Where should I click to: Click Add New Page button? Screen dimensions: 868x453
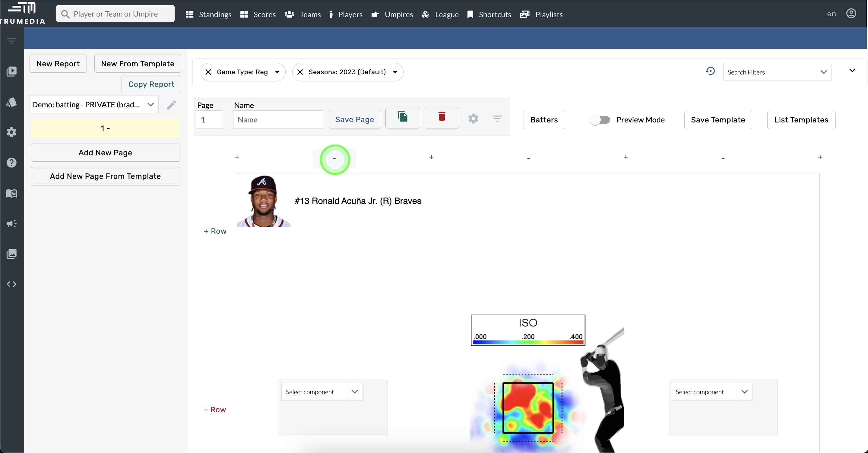[x=105, y=153]
